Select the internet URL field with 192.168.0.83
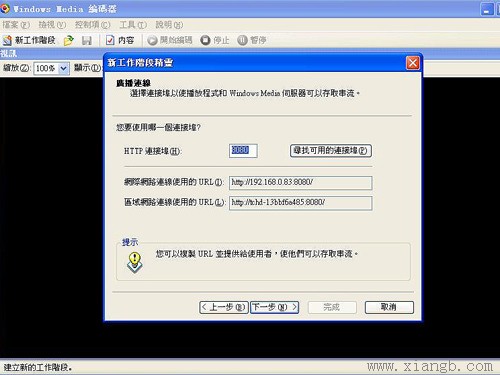 click(300, 183)
